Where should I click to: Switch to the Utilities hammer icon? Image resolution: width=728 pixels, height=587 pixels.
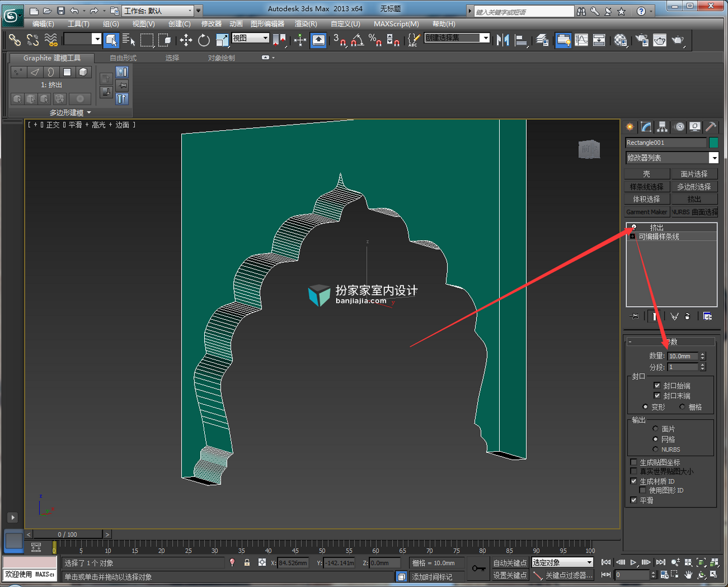[711, 127]
